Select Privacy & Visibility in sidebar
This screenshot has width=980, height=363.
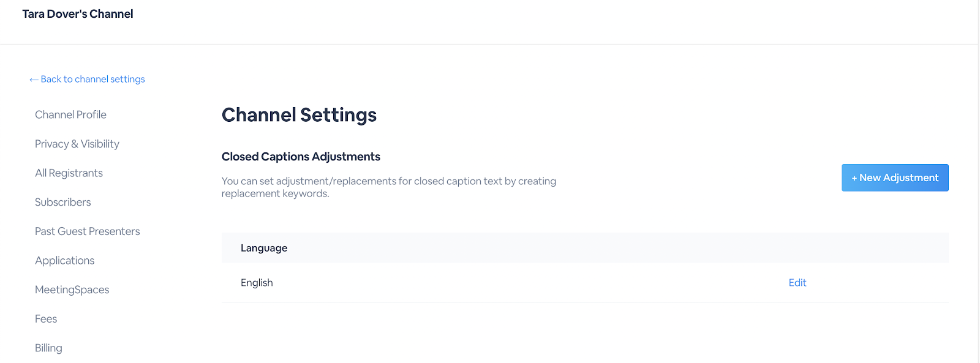click(x=77, y=144)
